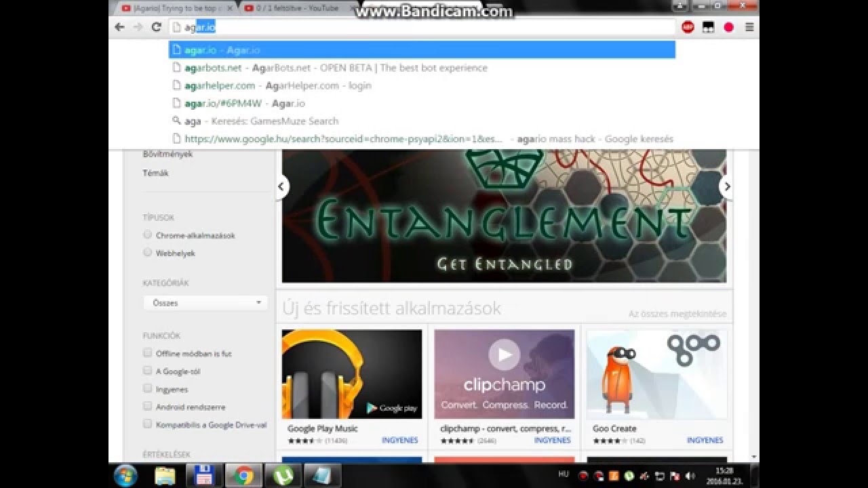Click the HU language indicator
Image resolution: width=868 pixels, height=488 pixels.
coord(563,474)
